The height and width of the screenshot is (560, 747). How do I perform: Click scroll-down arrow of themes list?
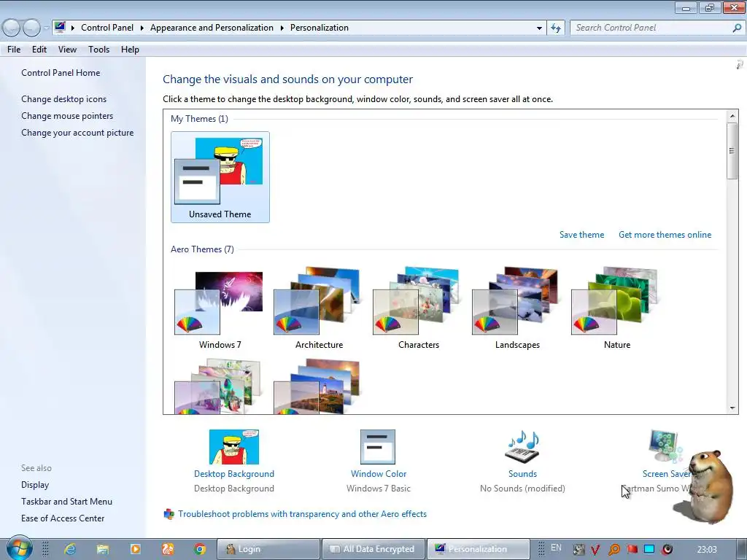[x=732, y=408]
